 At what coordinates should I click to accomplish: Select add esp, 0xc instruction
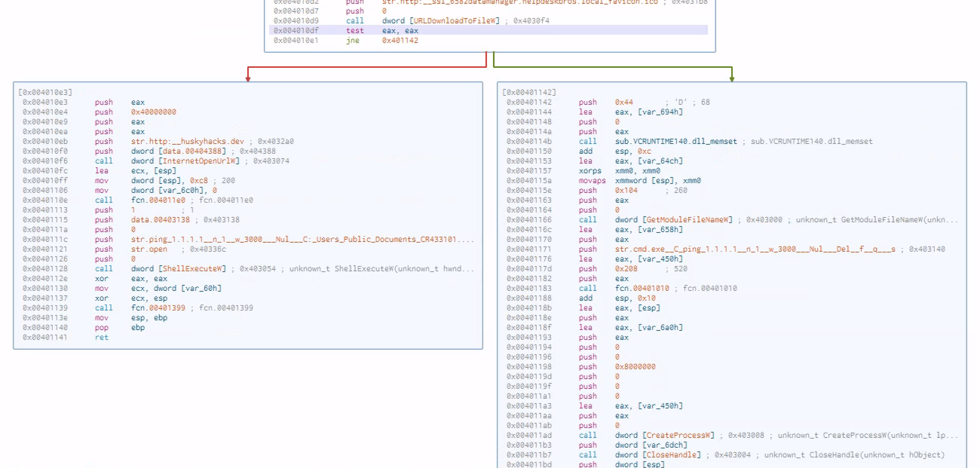[615, 151]
